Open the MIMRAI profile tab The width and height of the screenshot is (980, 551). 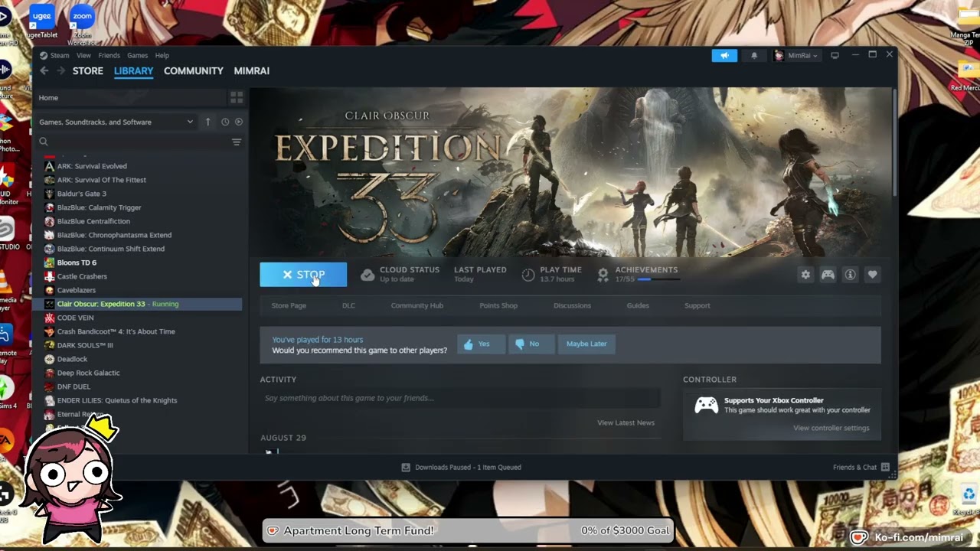coord(252,70)
